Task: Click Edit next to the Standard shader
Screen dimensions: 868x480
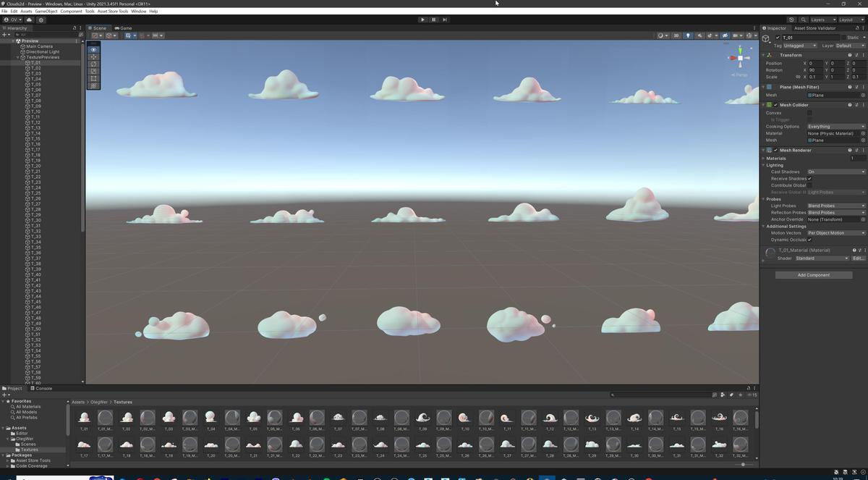Action: click(x=856, y=258)
